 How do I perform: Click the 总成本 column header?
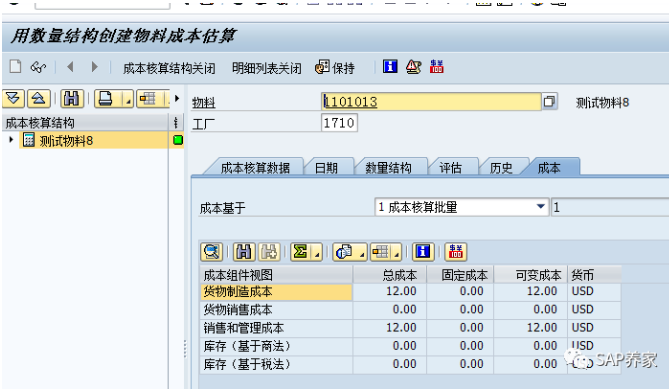[x=390, y=275]
